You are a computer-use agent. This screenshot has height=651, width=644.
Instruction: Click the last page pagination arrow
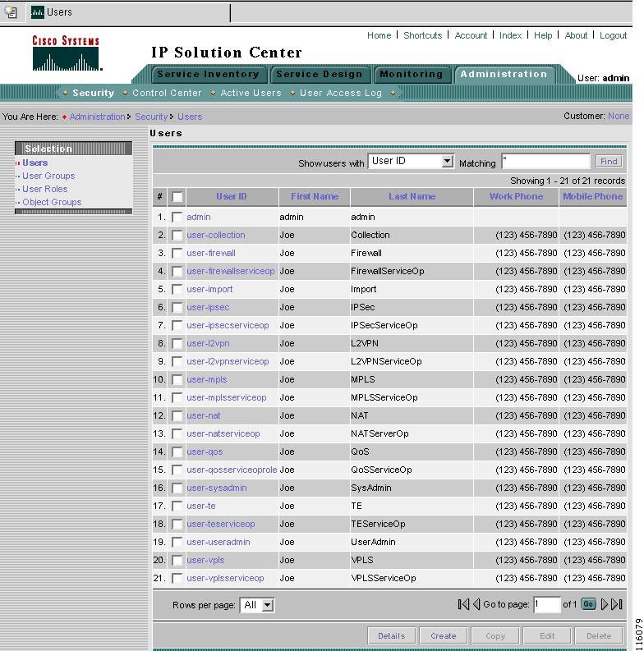tap(617, 604)
